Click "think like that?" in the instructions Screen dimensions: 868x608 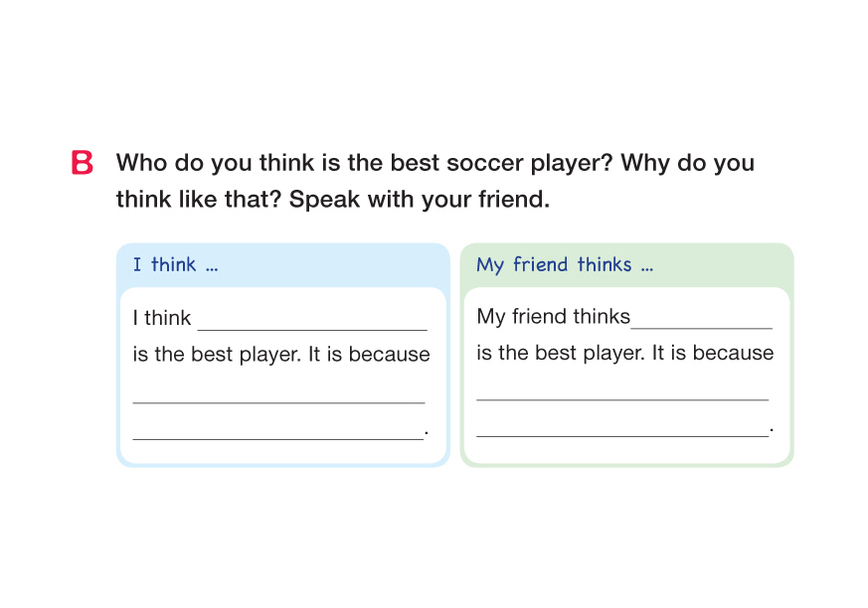click(x=199, y=199)
